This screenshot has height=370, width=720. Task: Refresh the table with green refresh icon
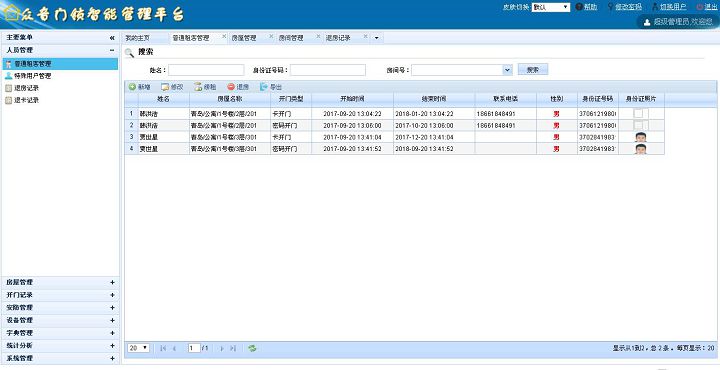coord(252,348)
